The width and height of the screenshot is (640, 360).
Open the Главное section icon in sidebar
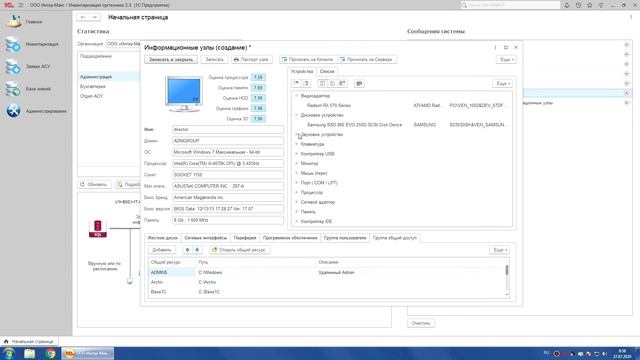[x=13, y=21]
